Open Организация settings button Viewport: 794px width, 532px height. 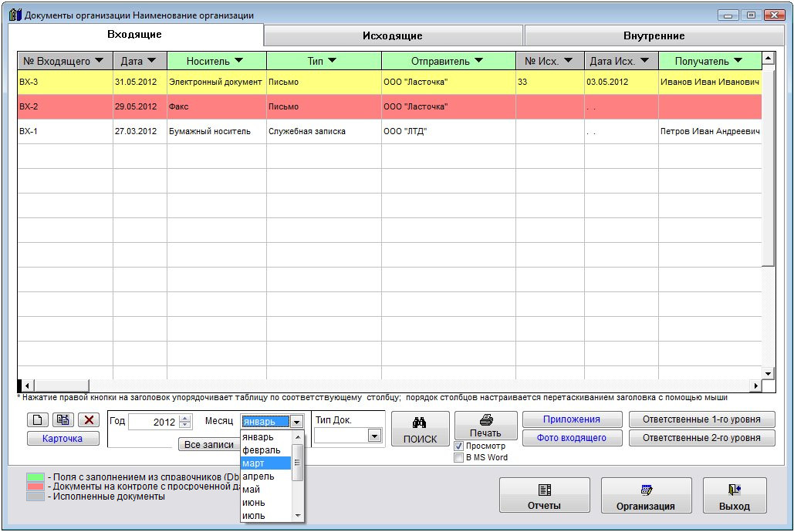pyautogui.click(x=646, y=496)
